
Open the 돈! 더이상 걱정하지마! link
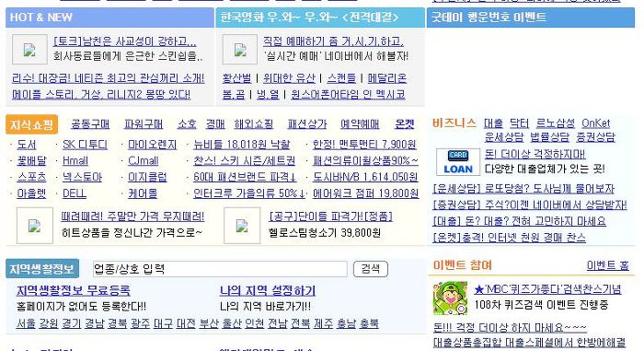pos(535,154)
